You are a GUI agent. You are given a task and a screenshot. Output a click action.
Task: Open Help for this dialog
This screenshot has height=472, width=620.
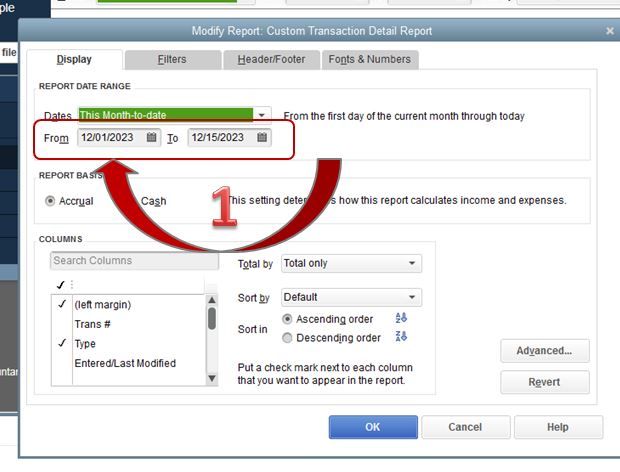(558, 427)
